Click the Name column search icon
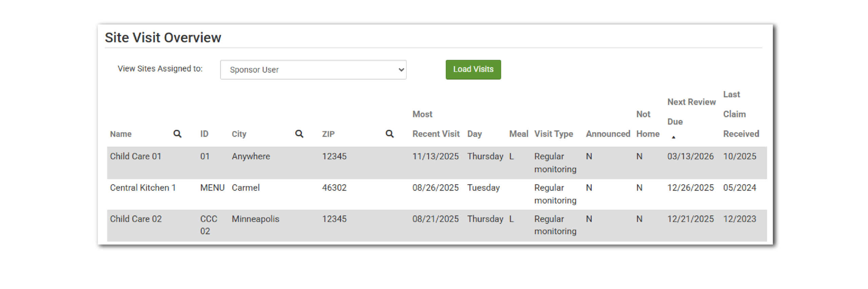Screen dimensions: 868x289 177,134
